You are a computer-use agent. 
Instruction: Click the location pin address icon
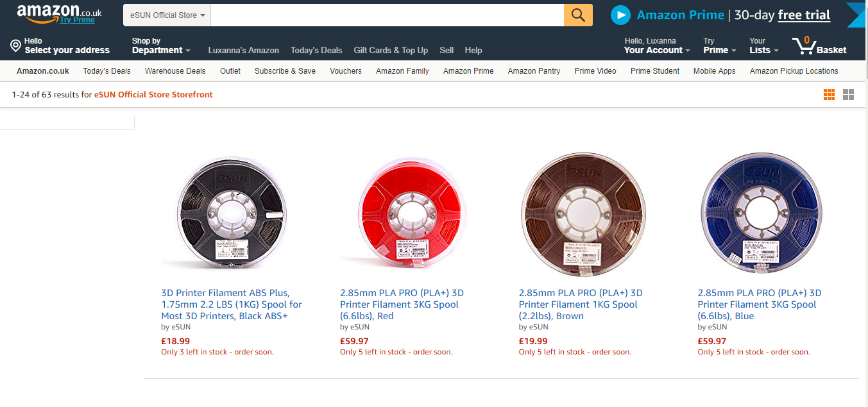pyautogui.click(x=16, y=46)
